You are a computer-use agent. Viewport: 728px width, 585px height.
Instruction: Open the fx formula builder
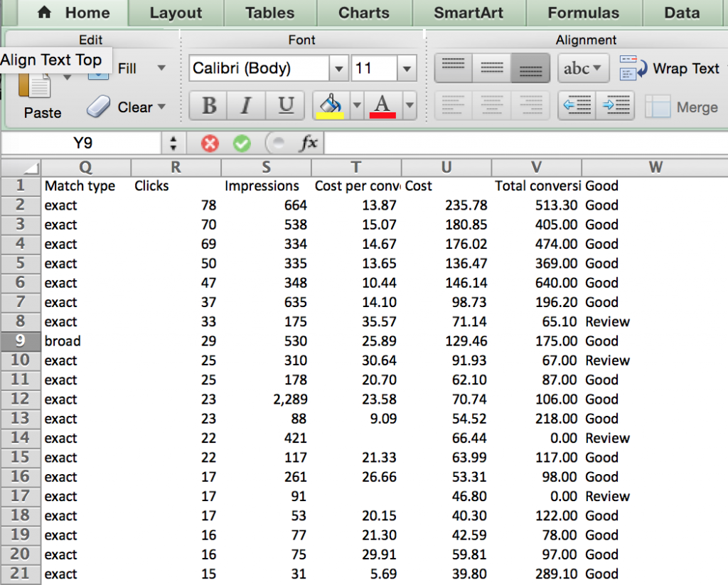coord(309,143)
